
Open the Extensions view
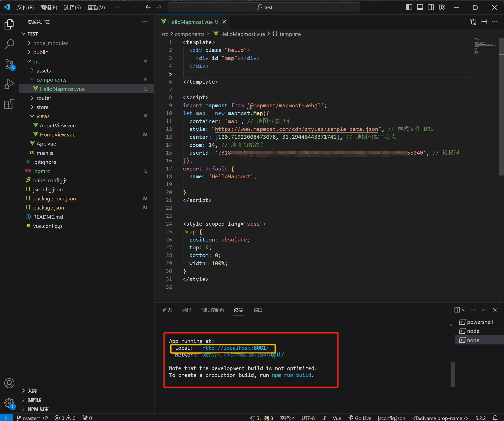point(9,104)
